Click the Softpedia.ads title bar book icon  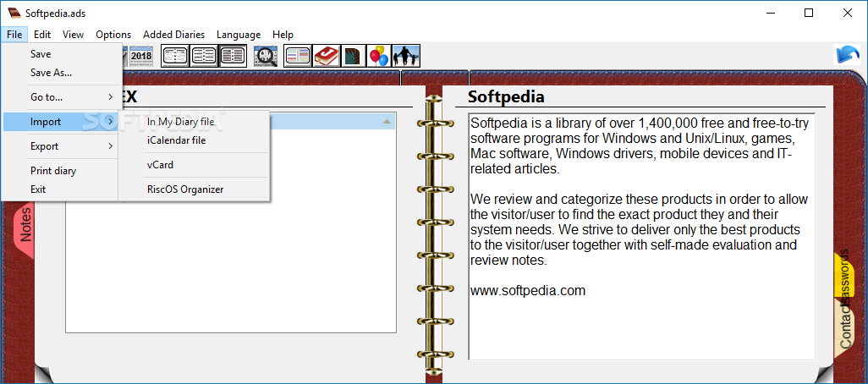14,13
